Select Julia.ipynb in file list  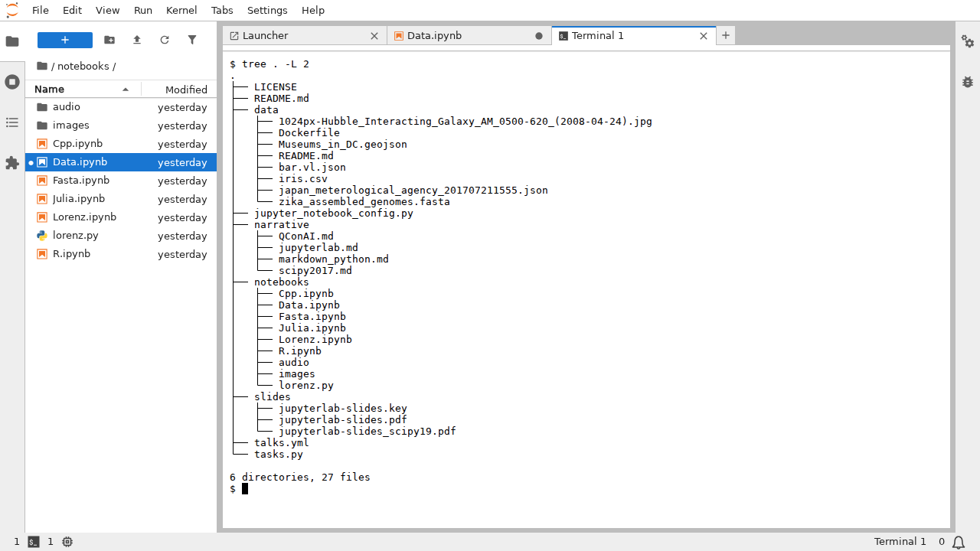(121, 199)
